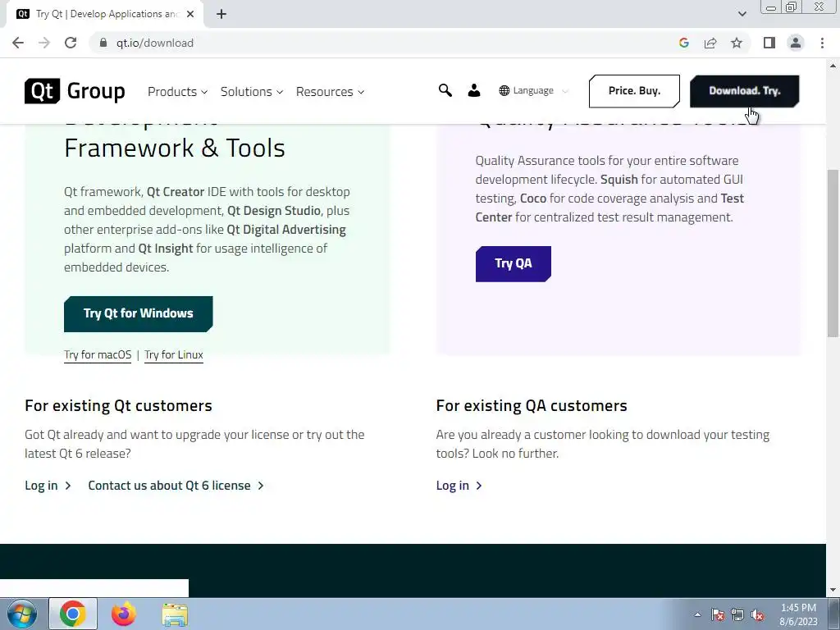
Task: Follow the Try for macOS link
Action: 98,354
